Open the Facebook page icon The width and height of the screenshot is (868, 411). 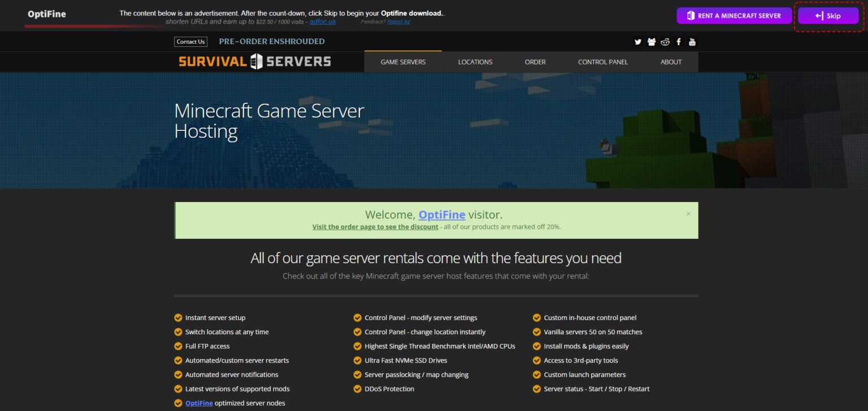click(x=678, y=42)
